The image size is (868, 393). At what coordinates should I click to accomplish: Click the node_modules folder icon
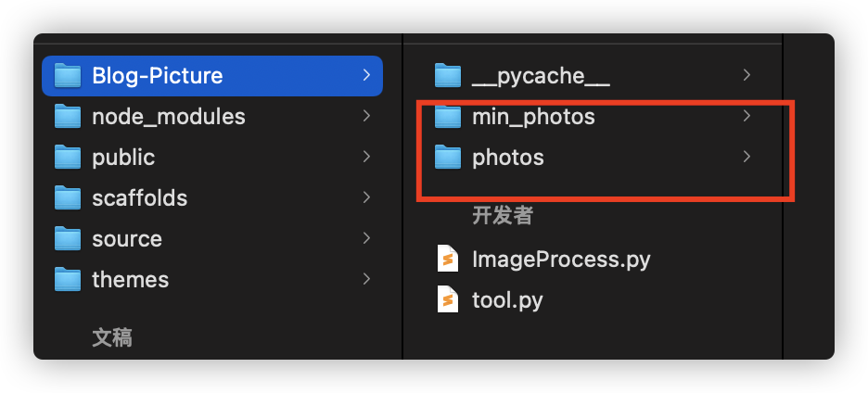[x=68, y=116]
